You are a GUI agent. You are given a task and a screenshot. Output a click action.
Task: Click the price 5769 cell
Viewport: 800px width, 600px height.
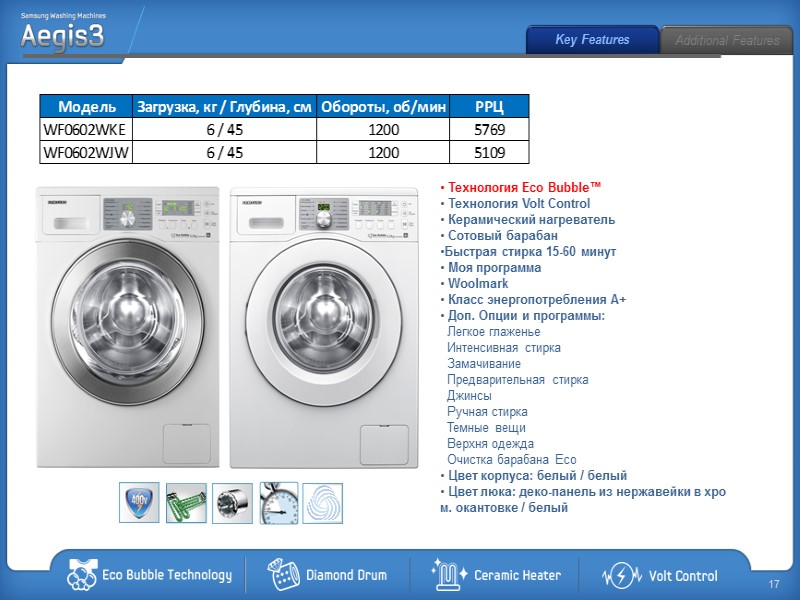tap(489, 130)
